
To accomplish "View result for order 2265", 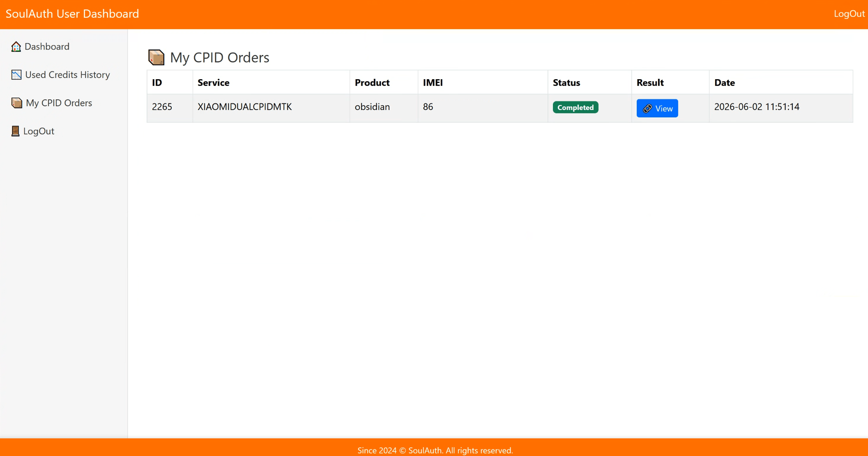I will click(657, 108).
